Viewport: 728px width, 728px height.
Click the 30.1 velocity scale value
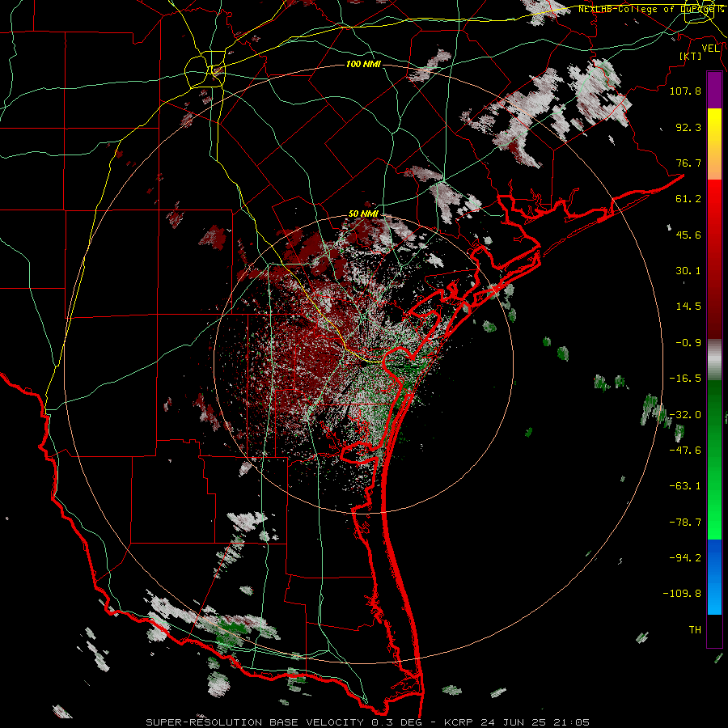[688, 271]
